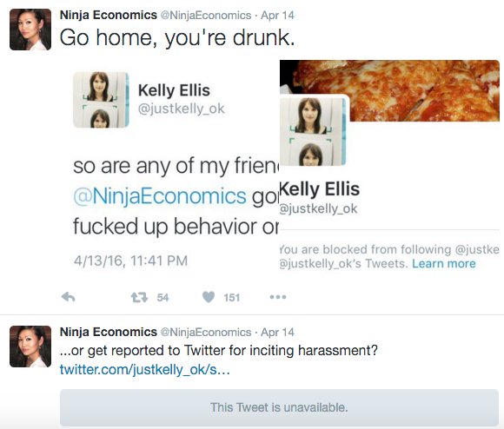Click Kelly Ellis profile avatar under pizza header

(x=313, y=131)
